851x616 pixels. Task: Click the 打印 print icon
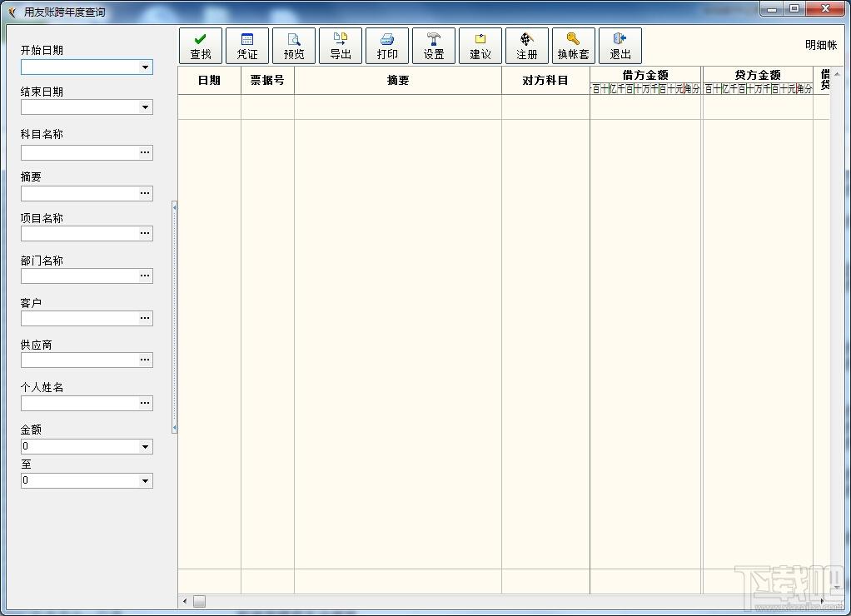coord(387,46)
